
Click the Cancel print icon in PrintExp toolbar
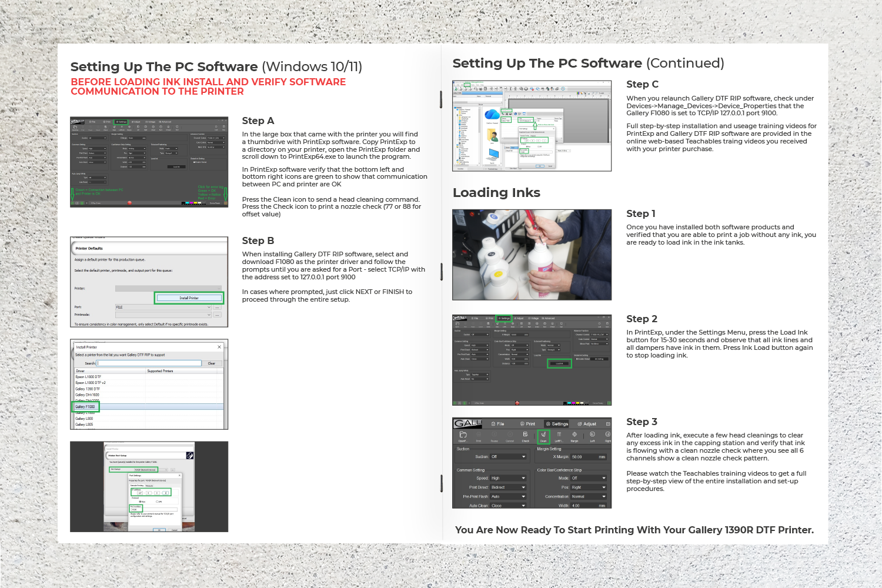click(510, 435)
